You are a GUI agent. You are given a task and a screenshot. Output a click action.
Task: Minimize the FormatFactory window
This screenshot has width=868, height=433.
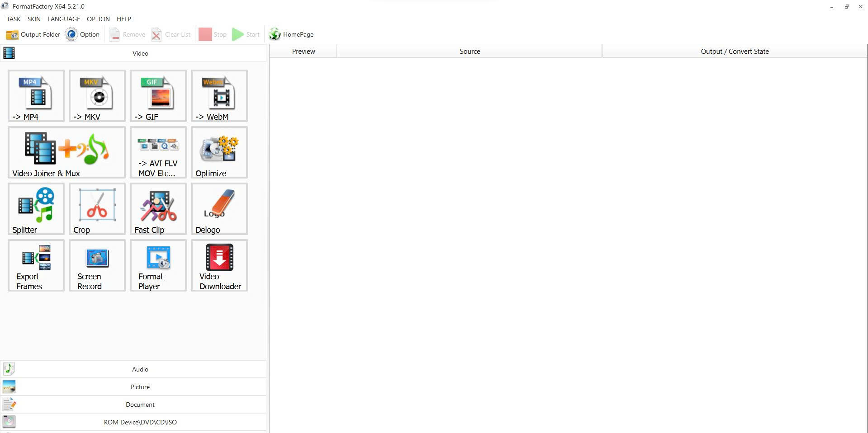832,6
